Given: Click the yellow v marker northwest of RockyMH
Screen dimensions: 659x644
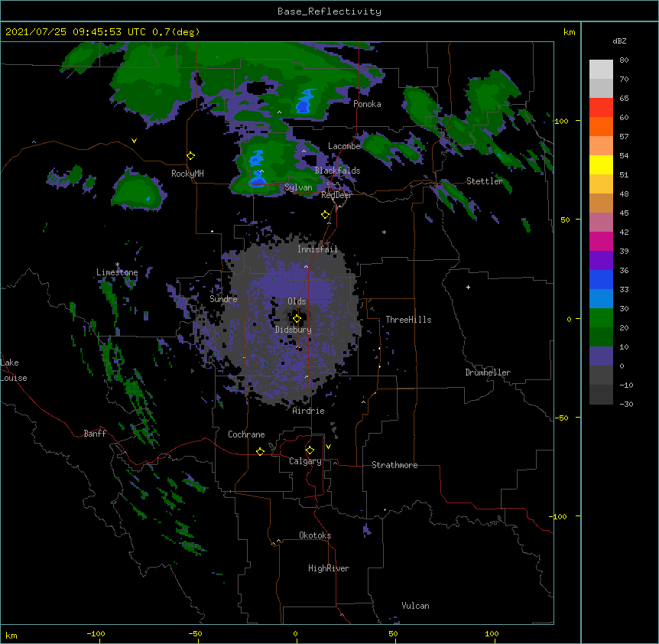Looking at the screenshot, I should (134, 141).
